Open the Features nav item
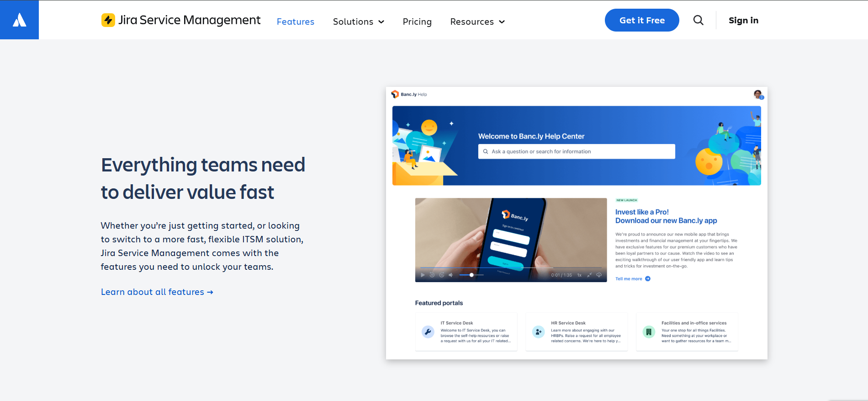 coord(296,21)
